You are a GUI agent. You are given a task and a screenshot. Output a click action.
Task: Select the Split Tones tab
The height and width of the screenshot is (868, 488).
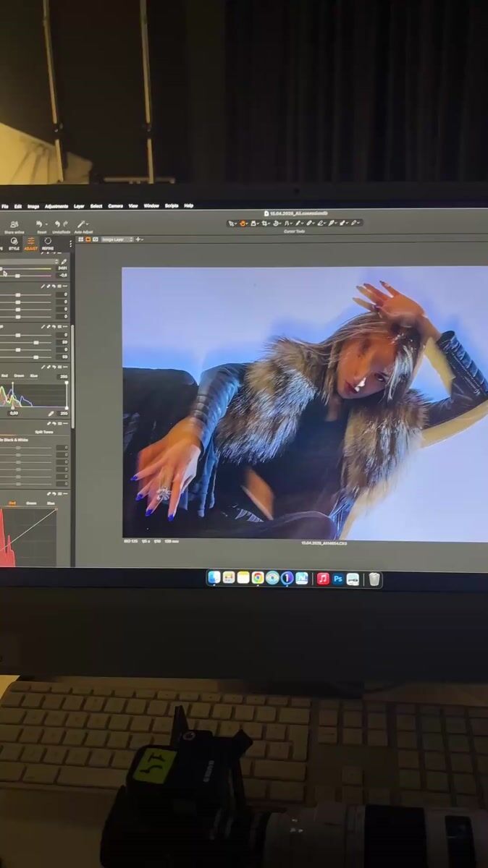point(43,432)
